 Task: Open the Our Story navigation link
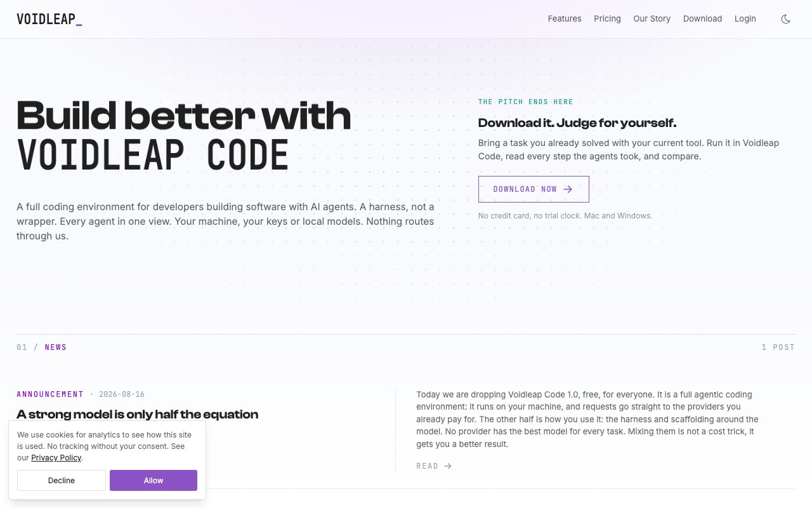click(652, 19)
